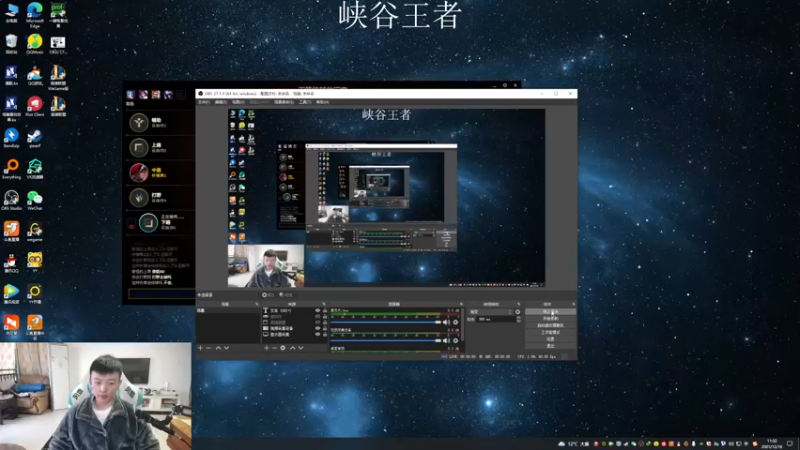Screen dimensions: 800x450
Task: Launch OBS Studio desktop shortcut
Action: click(x=11, y=200)
